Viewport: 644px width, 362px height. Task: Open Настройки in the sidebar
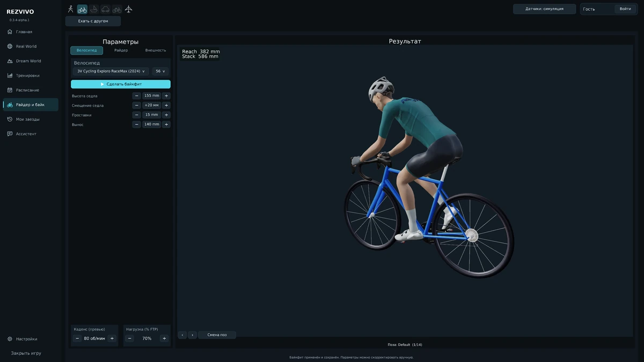(30, 339)
